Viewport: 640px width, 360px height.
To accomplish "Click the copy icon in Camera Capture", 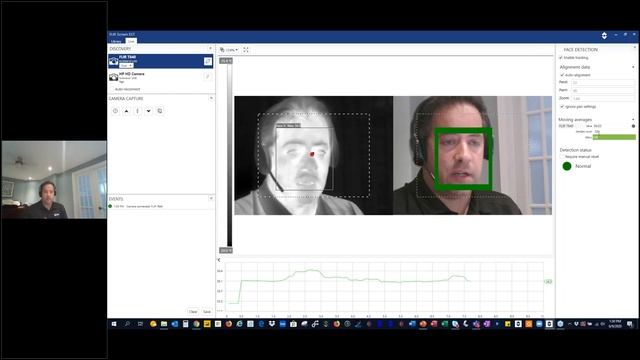I will click(x=160, y=111).
